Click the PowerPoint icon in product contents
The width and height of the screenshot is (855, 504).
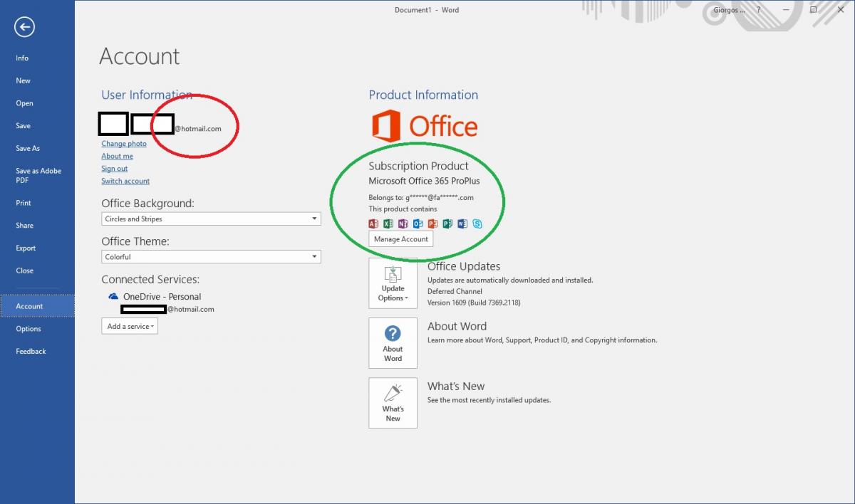coord(432,224)
